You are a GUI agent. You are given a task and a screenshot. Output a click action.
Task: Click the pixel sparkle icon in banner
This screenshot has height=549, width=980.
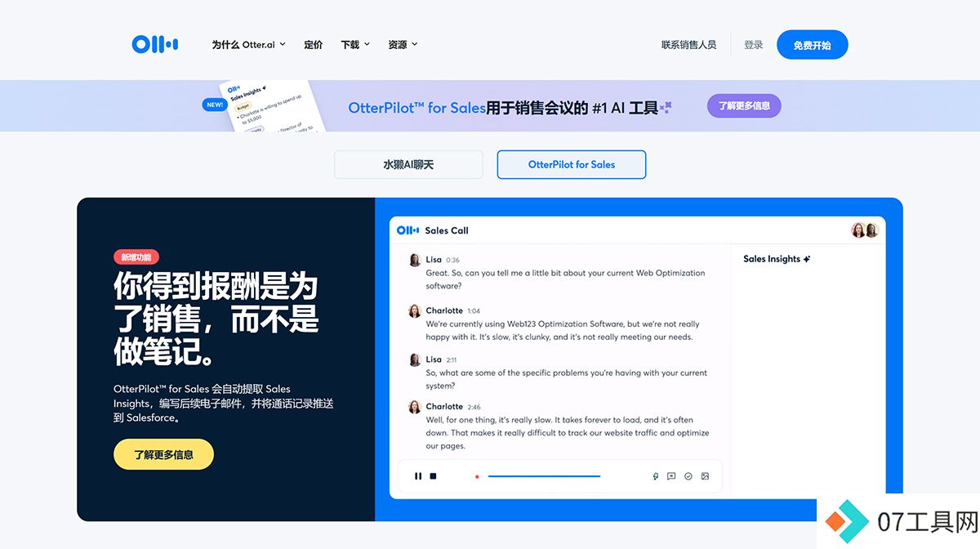coord(666,107)
